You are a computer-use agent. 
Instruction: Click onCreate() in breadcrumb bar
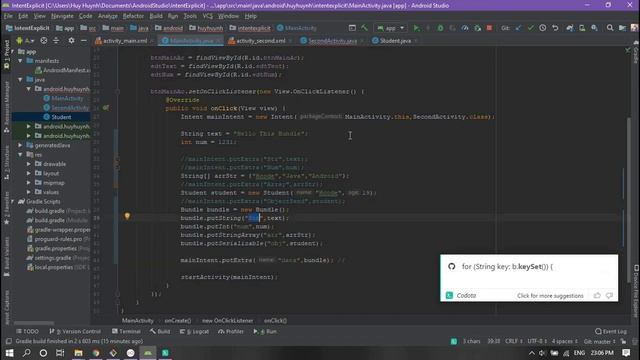tap(178, 321)
